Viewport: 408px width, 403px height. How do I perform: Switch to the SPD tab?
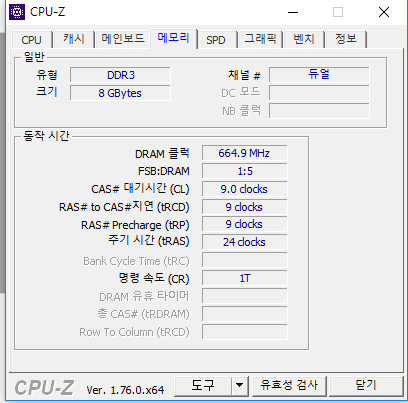pos(216,40)
